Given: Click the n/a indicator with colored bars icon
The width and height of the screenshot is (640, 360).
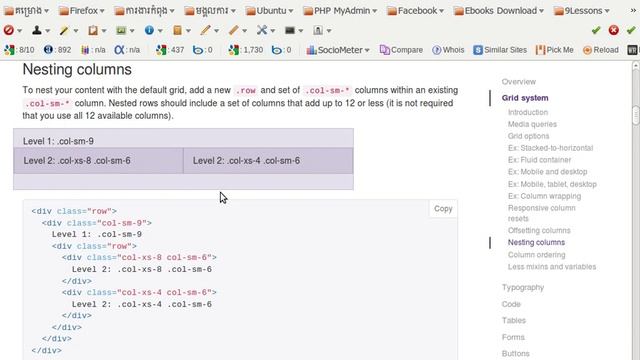Looking at the screenshot, I should [93, 50].
